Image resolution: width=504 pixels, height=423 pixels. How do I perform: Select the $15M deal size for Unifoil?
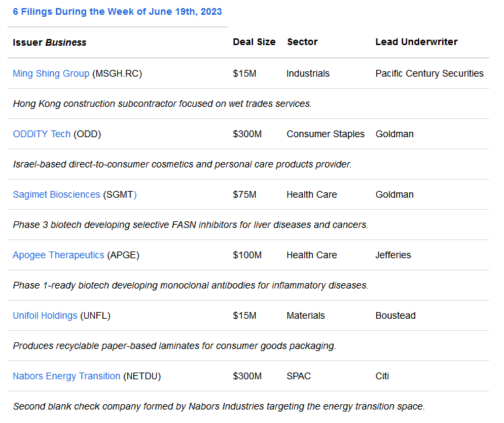[245, 315]
